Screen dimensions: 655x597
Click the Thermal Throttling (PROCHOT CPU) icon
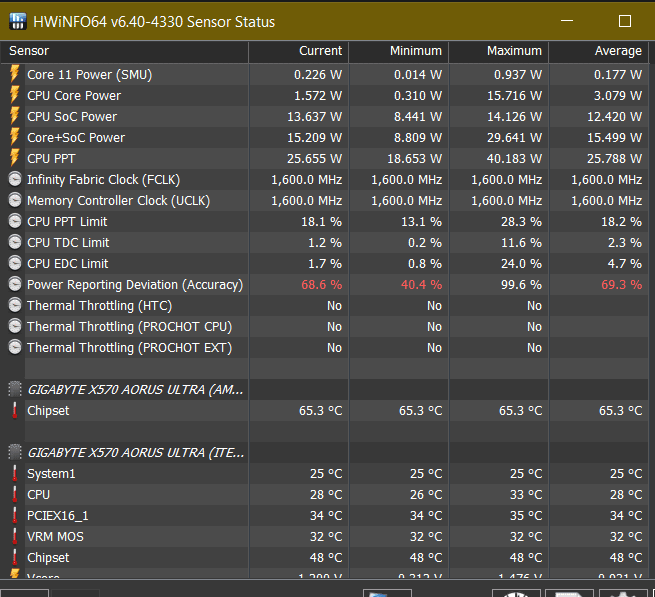15,326
